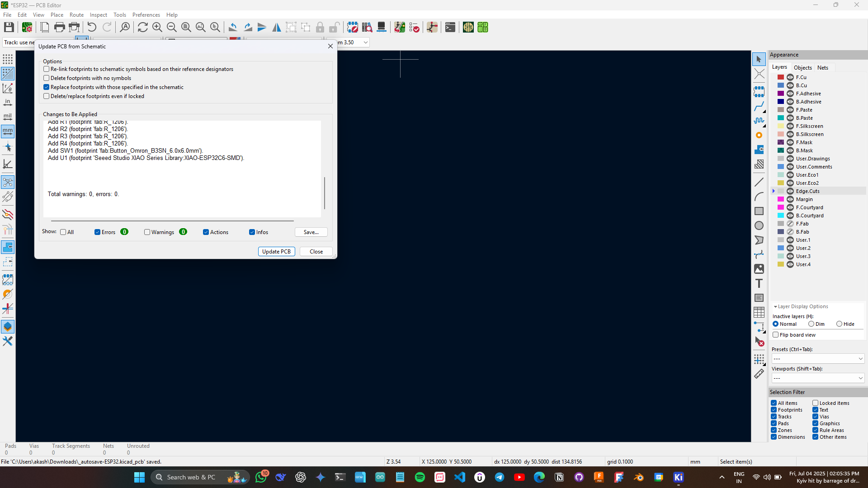Image resolution: width=868 pixels, height=488 pixels.
Task: Close the Update PCB dialog with X
Action: point(330,46)
